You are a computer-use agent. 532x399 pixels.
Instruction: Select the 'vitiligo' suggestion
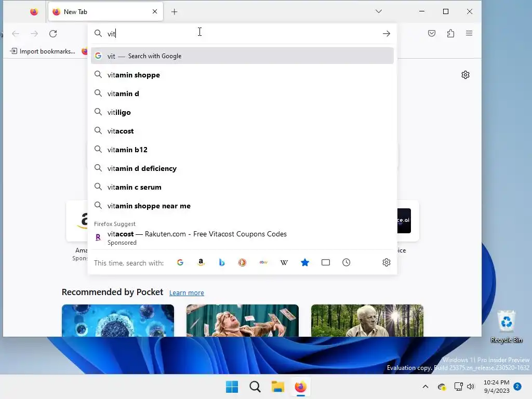point(242,112)
